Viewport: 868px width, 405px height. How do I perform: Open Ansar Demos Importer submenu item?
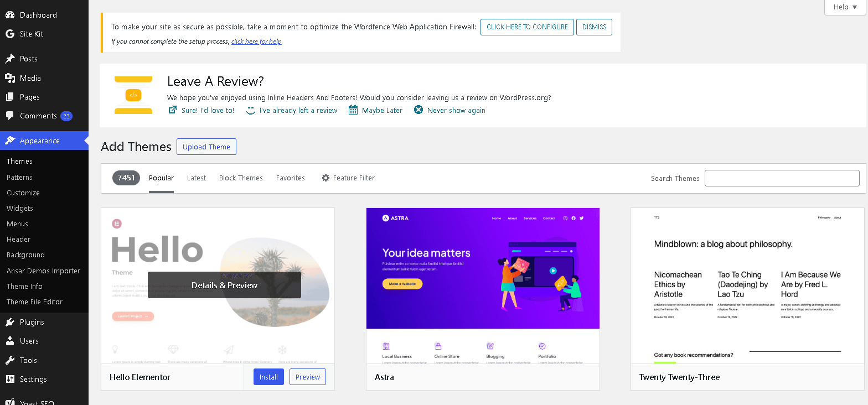(x=44, y=271)
